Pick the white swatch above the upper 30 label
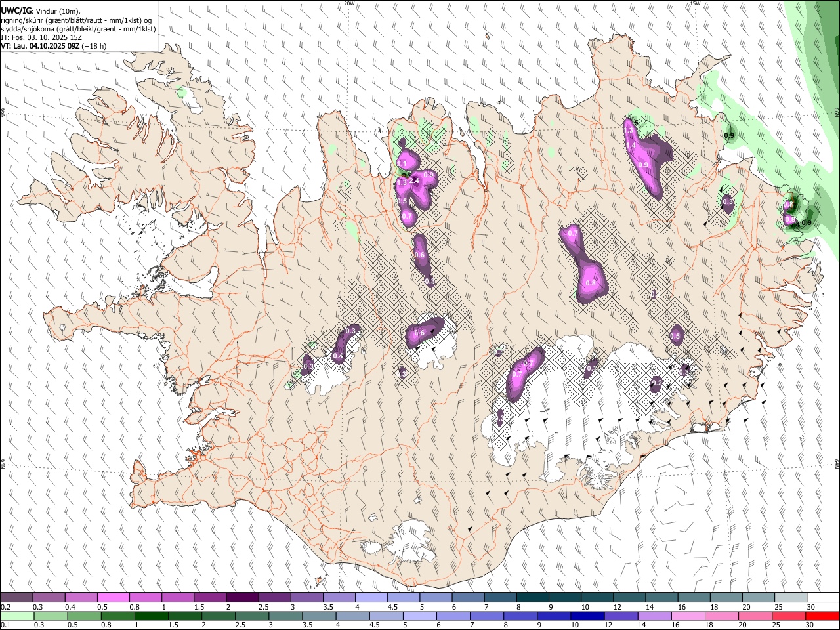The height and width of the screenshot is (630, 840). 823,598
